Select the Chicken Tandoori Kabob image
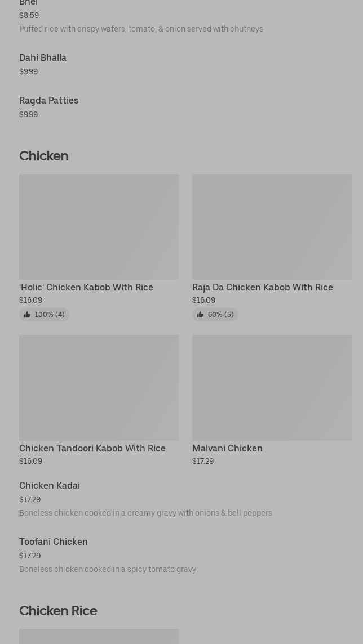 99,387
